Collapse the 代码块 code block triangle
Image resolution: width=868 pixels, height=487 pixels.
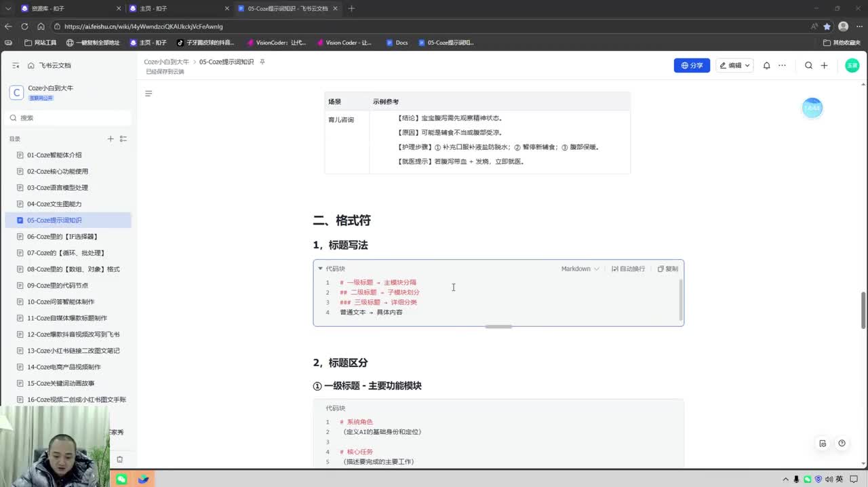(x=321, y=269)
